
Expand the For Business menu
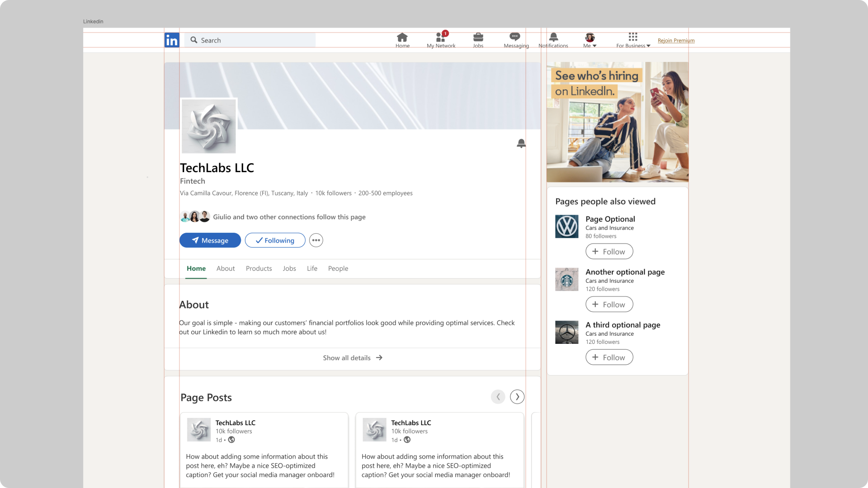[633, 40]
